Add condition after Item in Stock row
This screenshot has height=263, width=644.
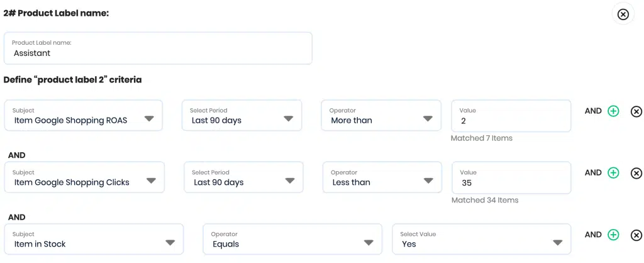[613, 235]
